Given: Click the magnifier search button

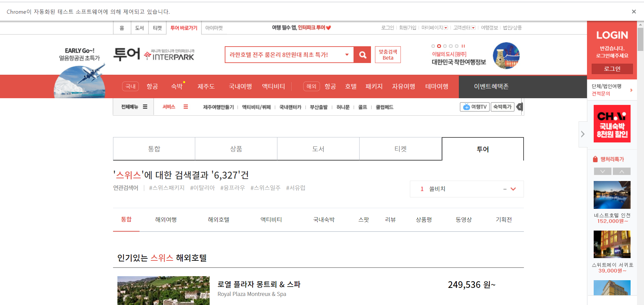Looking at the screenshot, I should coord(363,55).
